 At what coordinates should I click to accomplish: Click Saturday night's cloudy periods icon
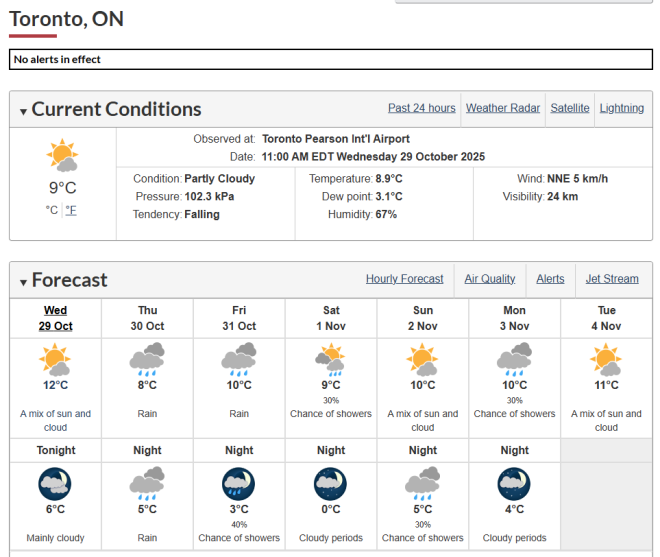(x=331, y=484)
